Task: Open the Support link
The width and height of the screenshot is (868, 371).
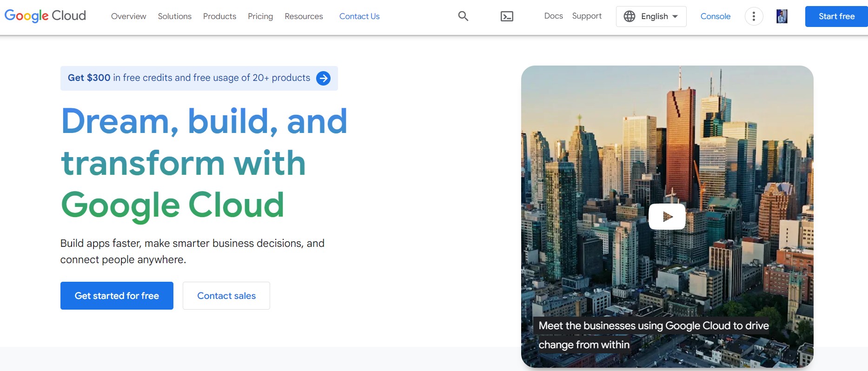Action: pos(587,16)
